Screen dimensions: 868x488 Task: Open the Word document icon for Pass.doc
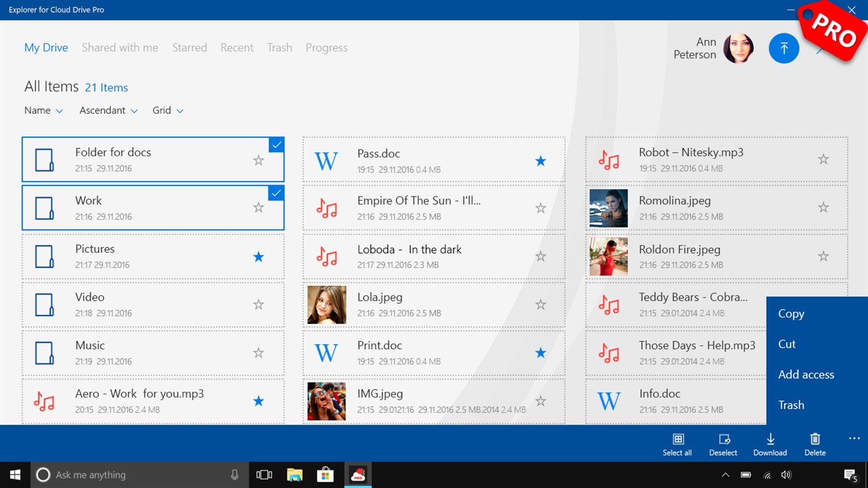coord(326,161)
